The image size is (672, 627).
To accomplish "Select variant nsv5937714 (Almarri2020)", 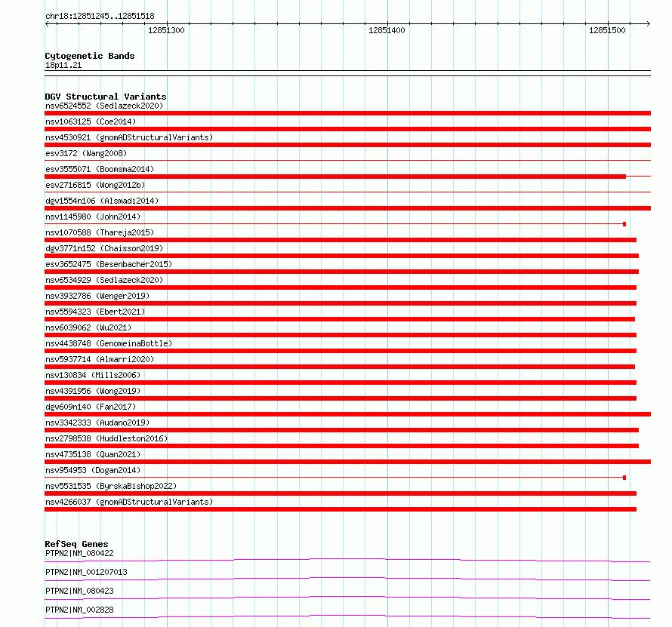I will 100,359.
